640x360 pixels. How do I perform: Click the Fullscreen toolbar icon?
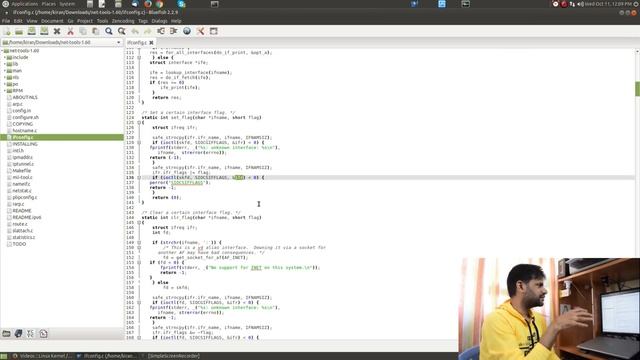click(213, 31)
